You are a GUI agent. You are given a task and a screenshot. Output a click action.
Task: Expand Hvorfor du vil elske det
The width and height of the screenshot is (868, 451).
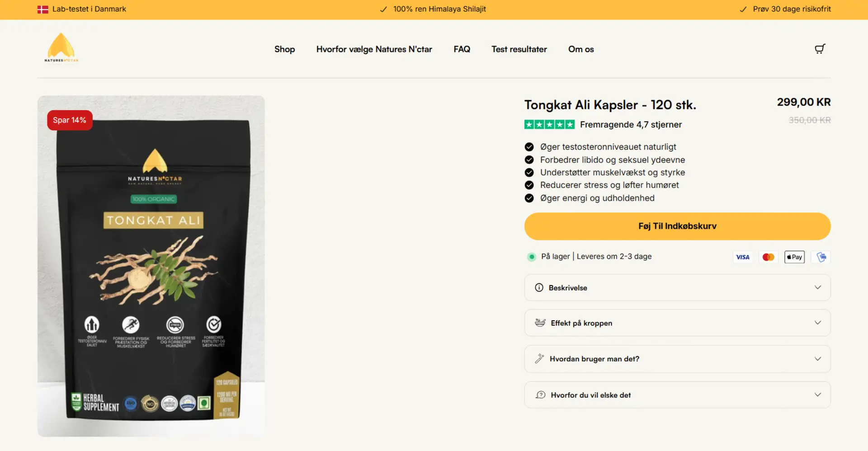(677, 395)
